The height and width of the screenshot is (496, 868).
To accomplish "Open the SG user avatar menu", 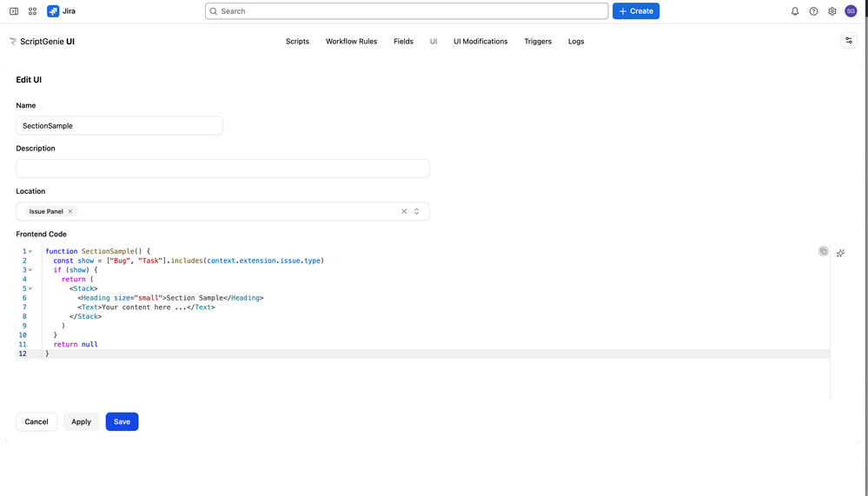I will [x=851, y=11].
